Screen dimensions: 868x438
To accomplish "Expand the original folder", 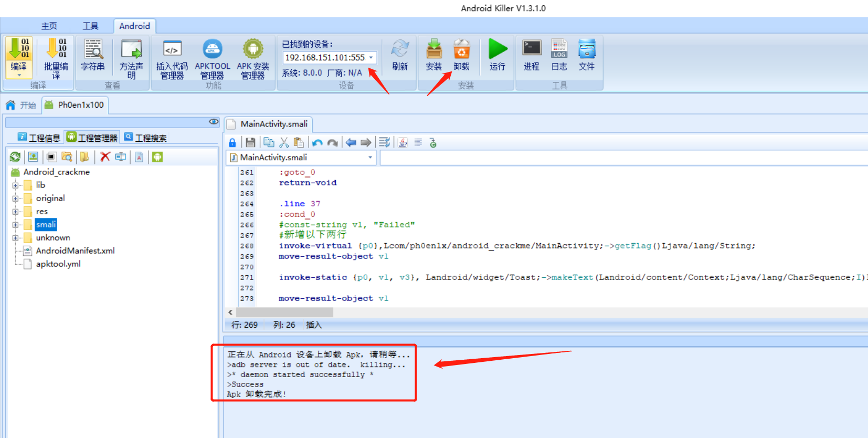I will click(x=15, y=199).
